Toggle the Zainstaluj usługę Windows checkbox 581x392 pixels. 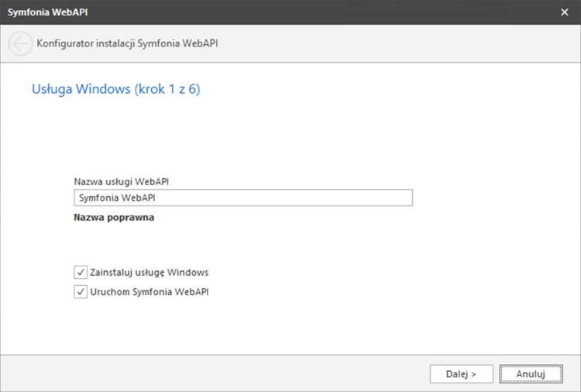coord(81,273)
